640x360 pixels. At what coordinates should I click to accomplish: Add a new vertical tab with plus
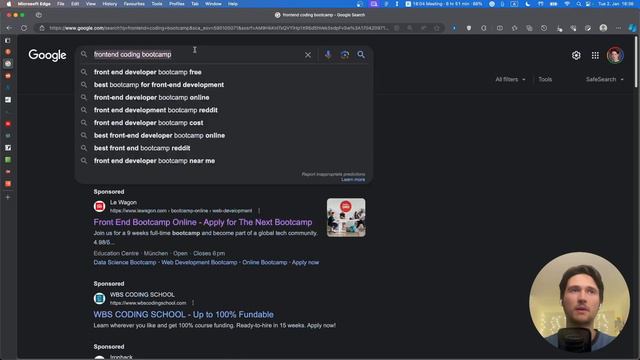point(8,197)
